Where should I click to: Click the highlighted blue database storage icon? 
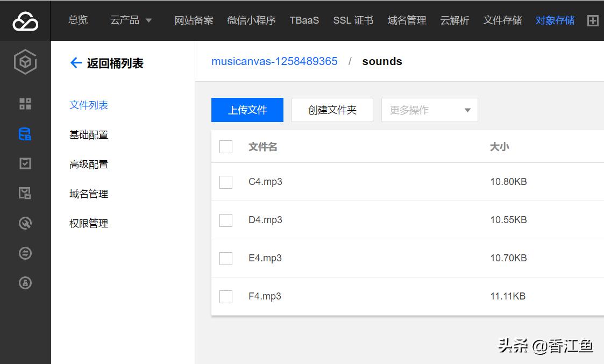pyautogui.click(x=25, y=134)
